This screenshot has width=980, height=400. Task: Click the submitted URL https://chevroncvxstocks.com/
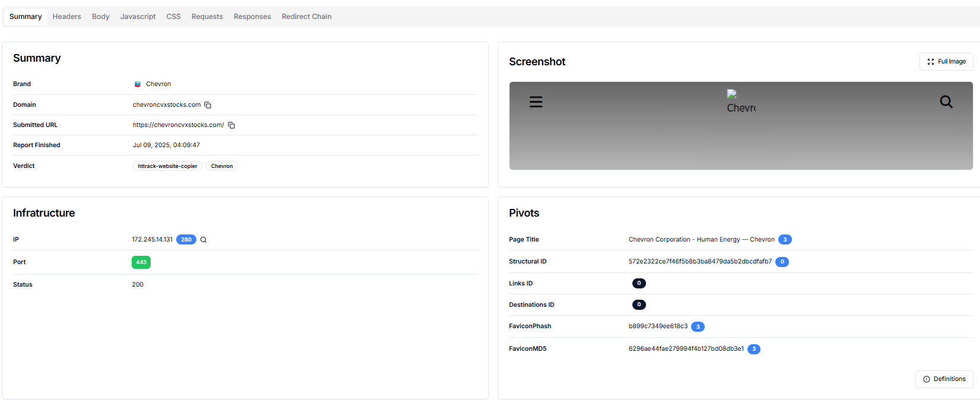click(179, 125)
